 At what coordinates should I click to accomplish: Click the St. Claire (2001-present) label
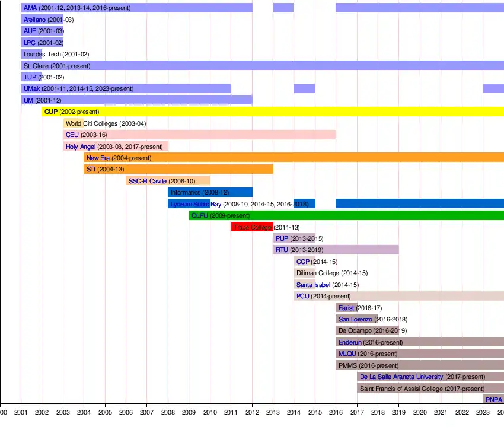coord(57,66)
